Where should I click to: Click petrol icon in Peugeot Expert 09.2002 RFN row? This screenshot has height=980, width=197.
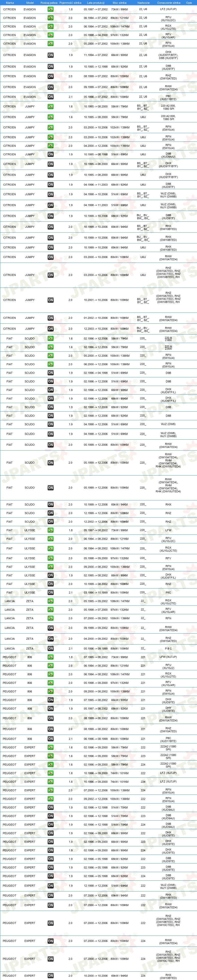[50, 799]
